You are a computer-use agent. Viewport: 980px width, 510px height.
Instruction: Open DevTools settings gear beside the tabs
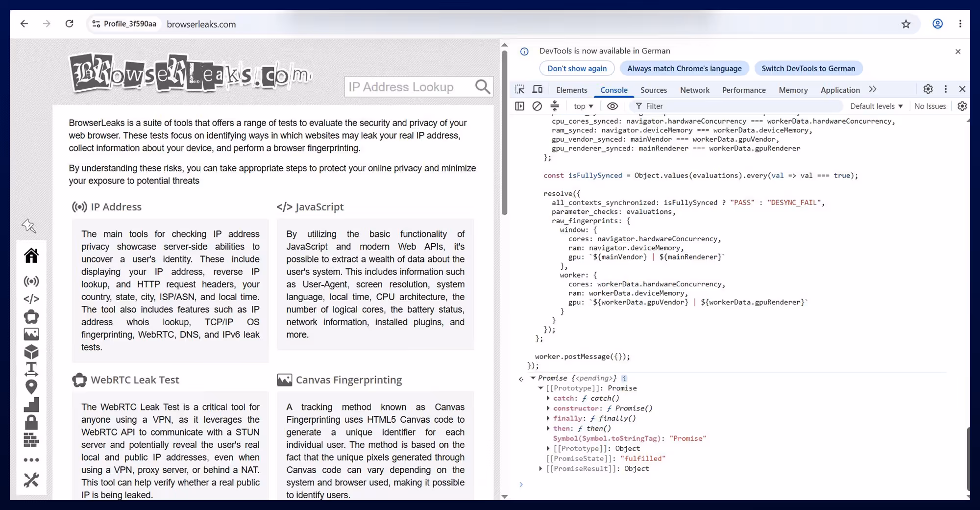928,89
